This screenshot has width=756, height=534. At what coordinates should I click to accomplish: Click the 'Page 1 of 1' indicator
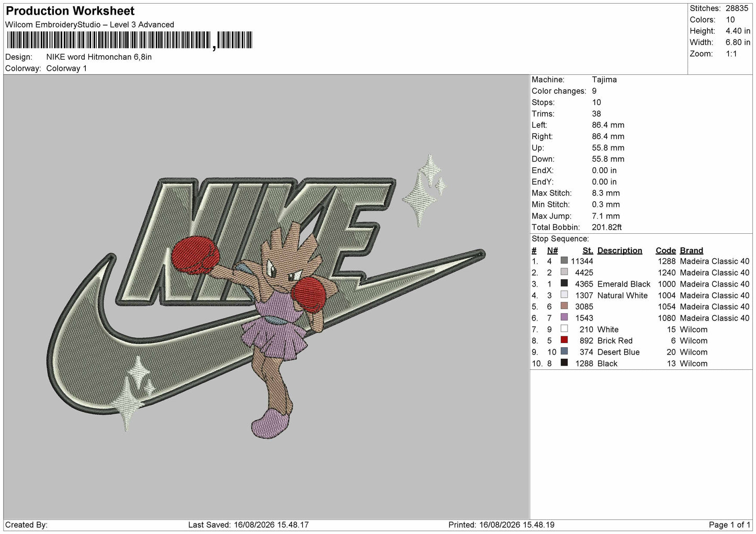[x=730, y=525]
